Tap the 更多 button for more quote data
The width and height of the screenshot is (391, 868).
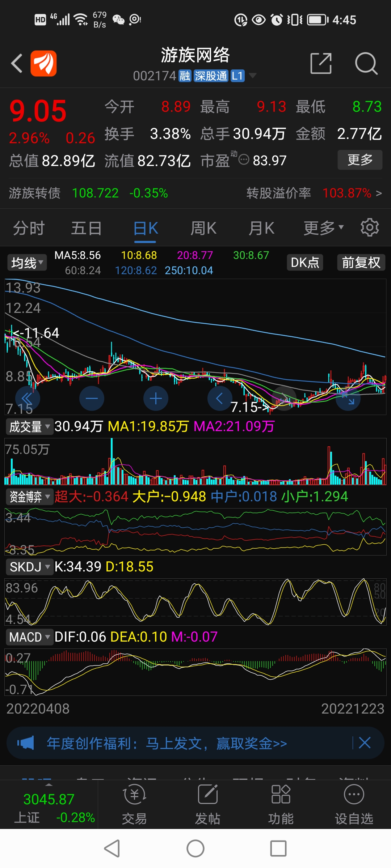pos(360,159)
